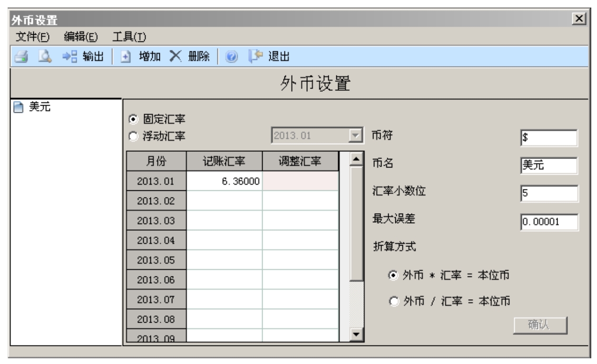Click the 2013.01 row header
This screenshot has height=364, width=597.
click(156, 181)
